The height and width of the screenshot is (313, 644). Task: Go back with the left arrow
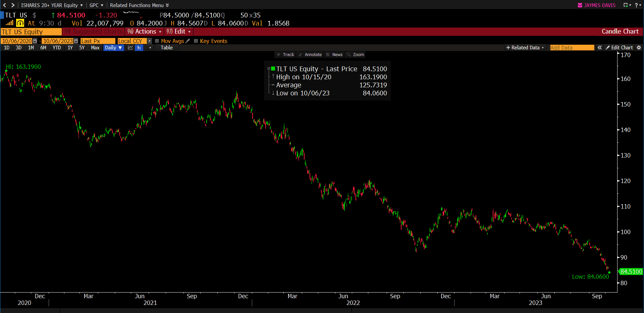click(4, 5)
